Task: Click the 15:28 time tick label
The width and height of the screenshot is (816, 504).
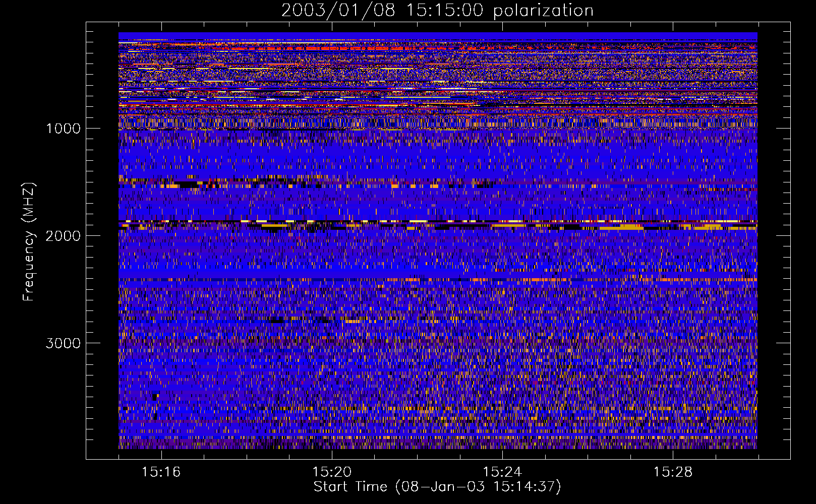Action: pyautogui.click(x=673, y=472)
